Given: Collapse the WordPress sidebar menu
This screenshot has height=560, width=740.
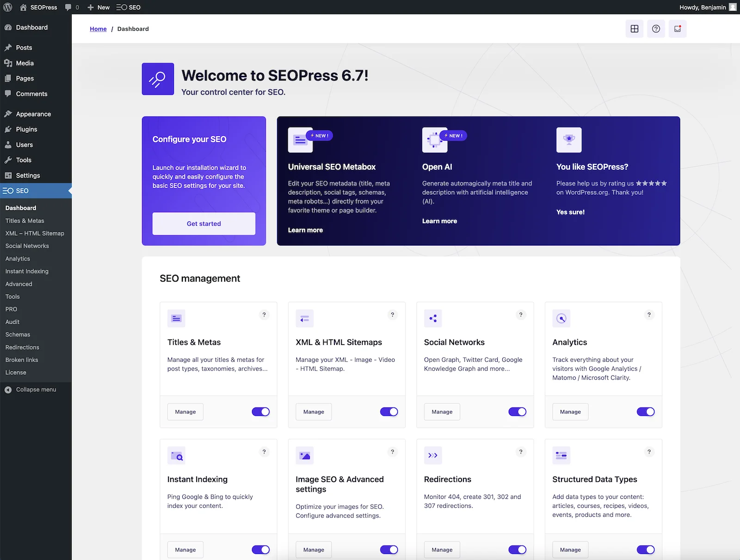Looking at the screenshot, I should (35, 389).
